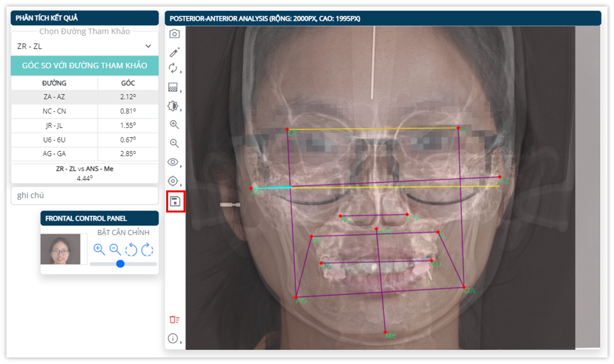Click the red delete list icon

pyautogui.click(x=174, y=319)
